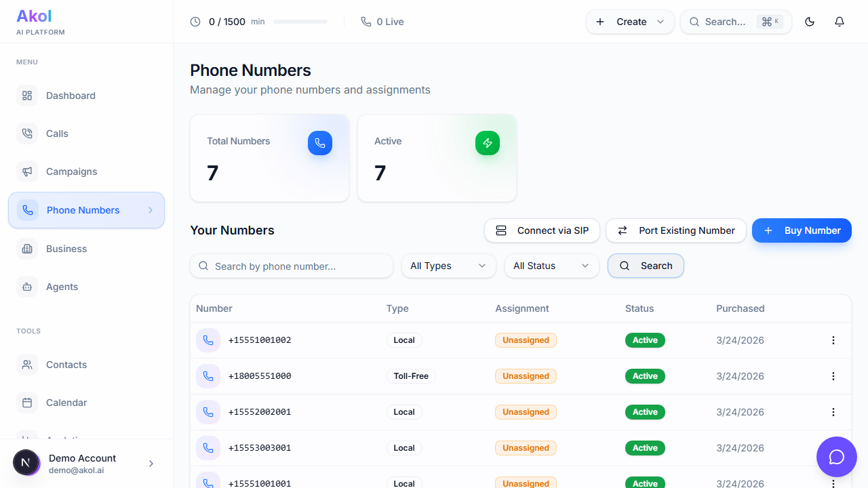The width and height of the screenshot is (868, 488).
Task: Open row actions menu for +18005551000
Action: tap(833, 376)
